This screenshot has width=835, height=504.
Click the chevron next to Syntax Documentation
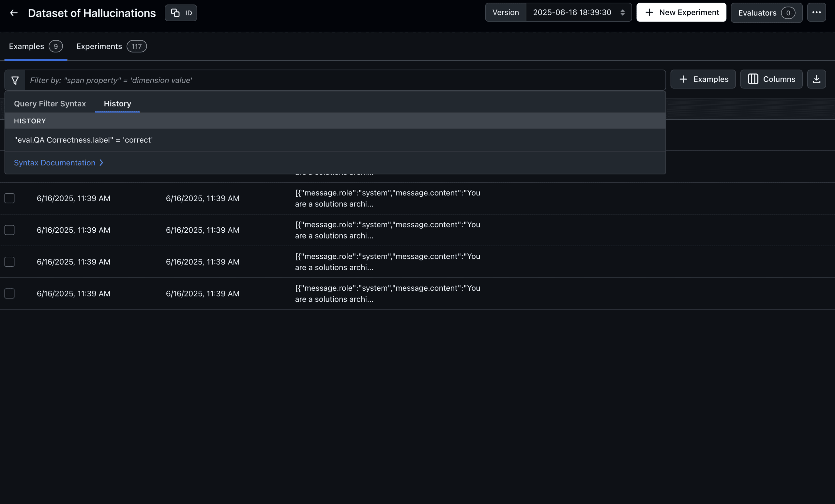tap(101, 163)
